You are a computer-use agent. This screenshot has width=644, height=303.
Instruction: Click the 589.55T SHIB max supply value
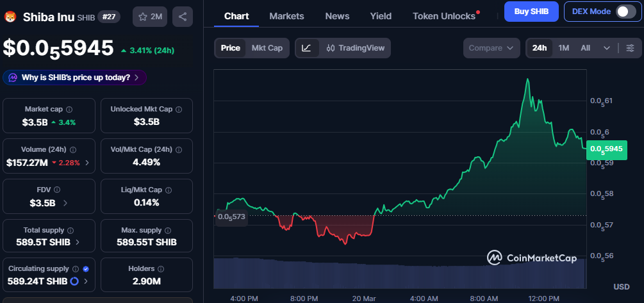tap(147, 242)
